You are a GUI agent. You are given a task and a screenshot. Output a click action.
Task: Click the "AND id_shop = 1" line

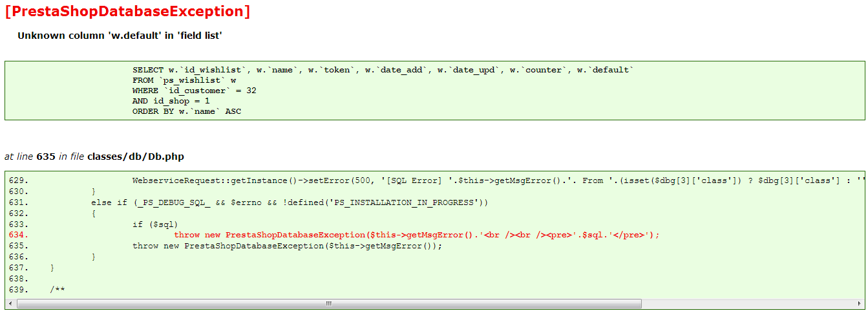171,101
